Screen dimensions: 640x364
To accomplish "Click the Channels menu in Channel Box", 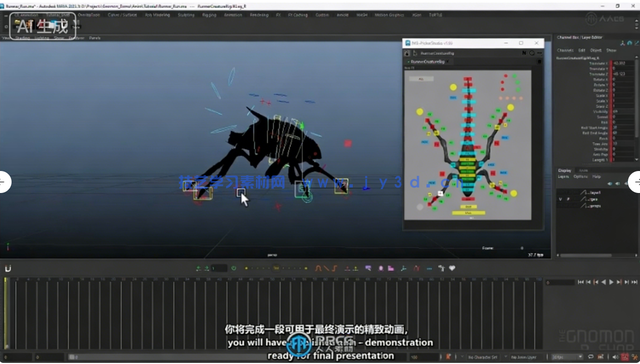I will (x=565, y=50).
